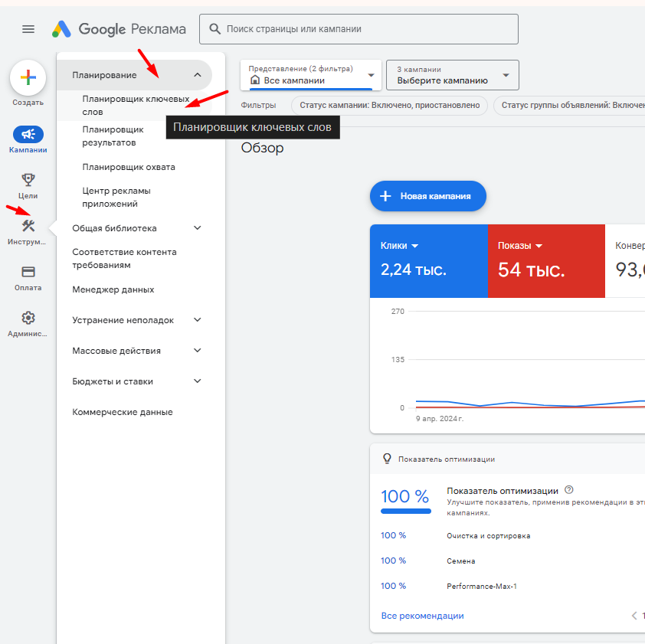Screen dimensions: 645x644
Task: Open the Clicks metric dropdown
Action: 399,246
